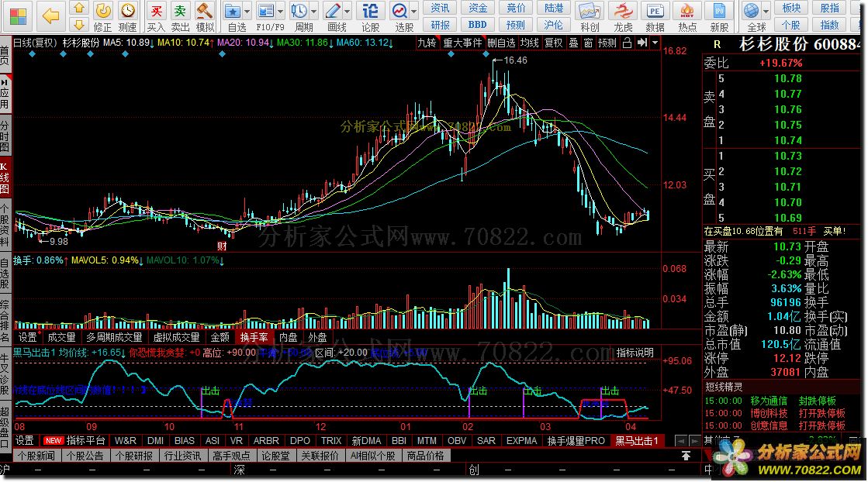868x482 pixels.
Task: Open the chart header dropdown triangle
Action: pyautogui.click(x=655, y=43)
